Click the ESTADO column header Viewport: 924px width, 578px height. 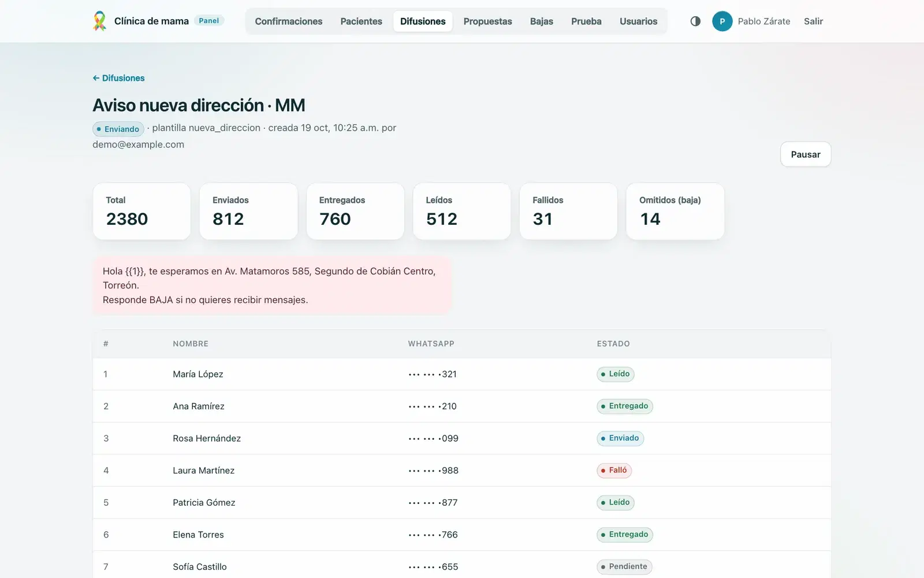pyautogui.click(x=613, y=344)
